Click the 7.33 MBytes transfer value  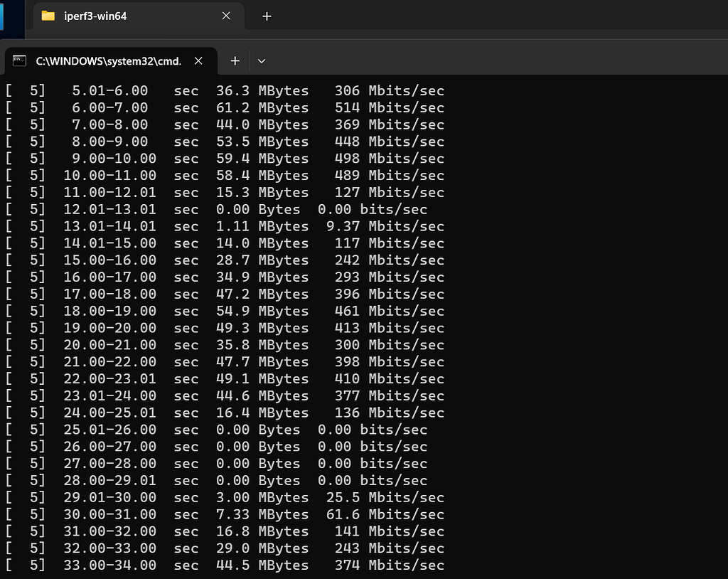232,514
